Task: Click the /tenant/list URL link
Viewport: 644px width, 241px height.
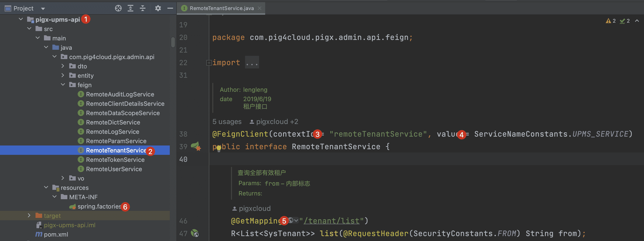Action: click(x=331, y=221)
